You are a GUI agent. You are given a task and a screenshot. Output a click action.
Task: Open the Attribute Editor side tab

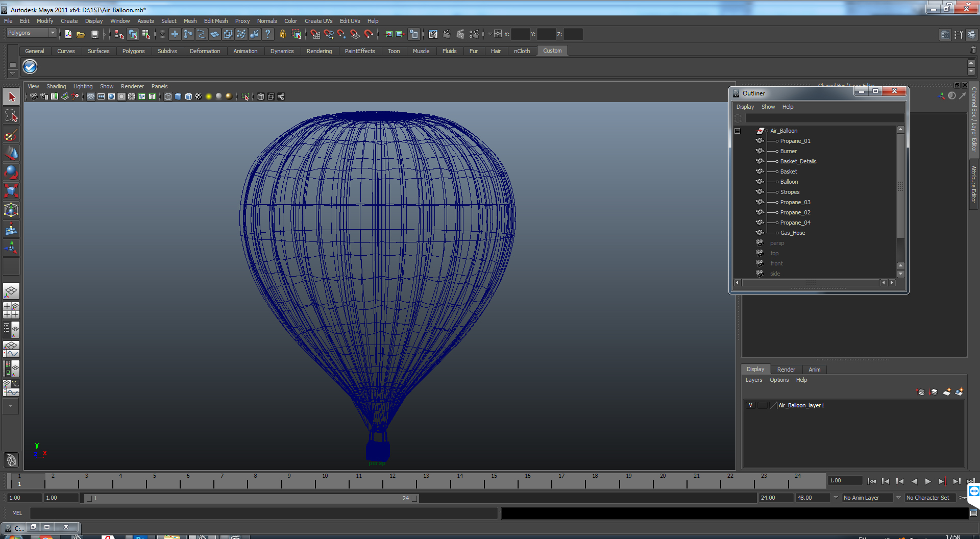pyautogui.click(x=974, y=184)
